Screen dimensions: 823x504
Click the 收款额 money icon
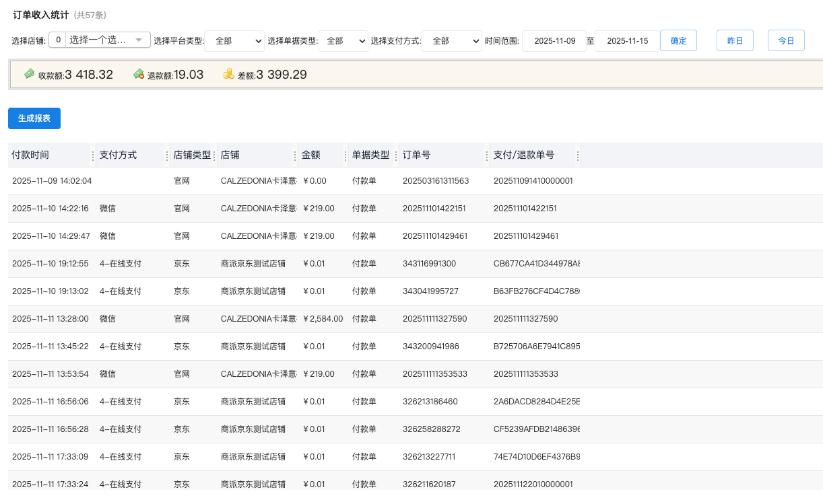(x=30, y=74)
